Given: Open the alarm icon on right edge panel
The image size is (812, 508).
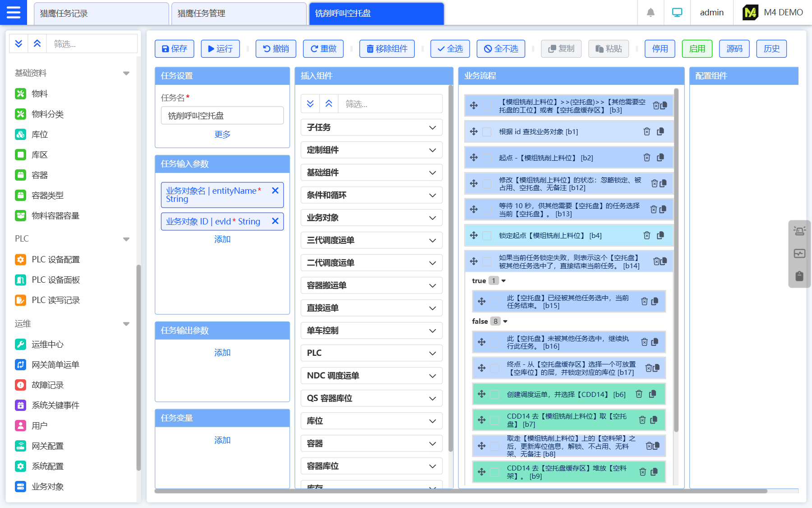Looking at the screenshot, I should [799, 231].
